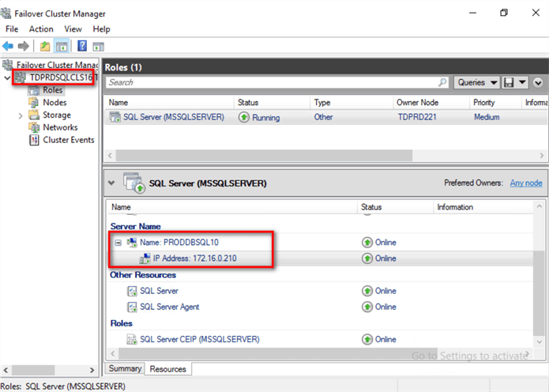Screen dimensions: 549x392
Task: Select Failover Cluster Manager root node
Action: pyautogui.click(x=58, y=65)
